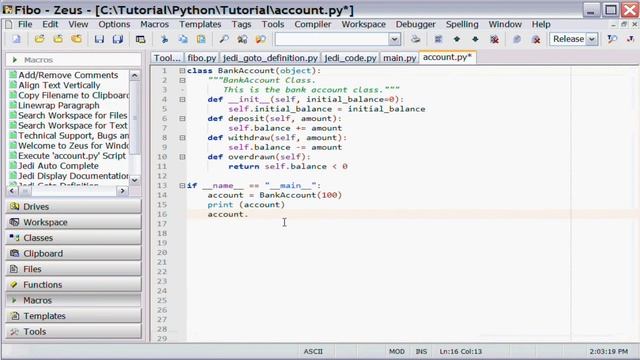Select the Align Text Vertically macro
640x360 pixels.
coord(55,85)
